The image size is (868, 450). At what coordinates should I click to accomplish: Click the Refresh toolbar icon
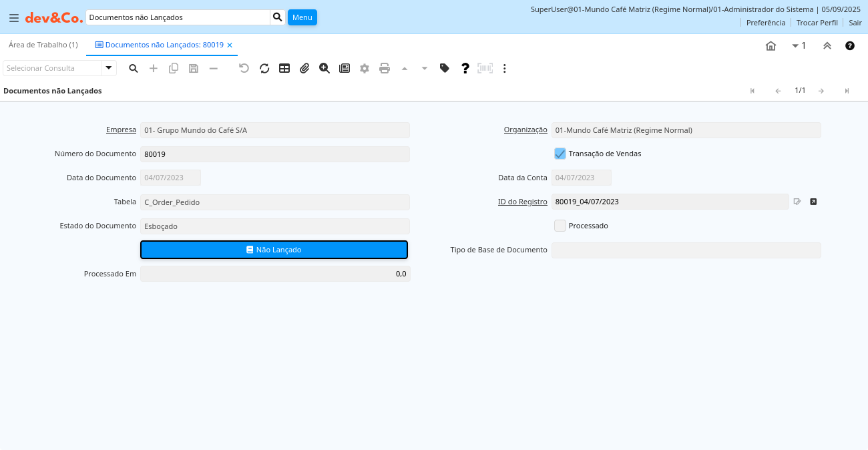[264, 68]
